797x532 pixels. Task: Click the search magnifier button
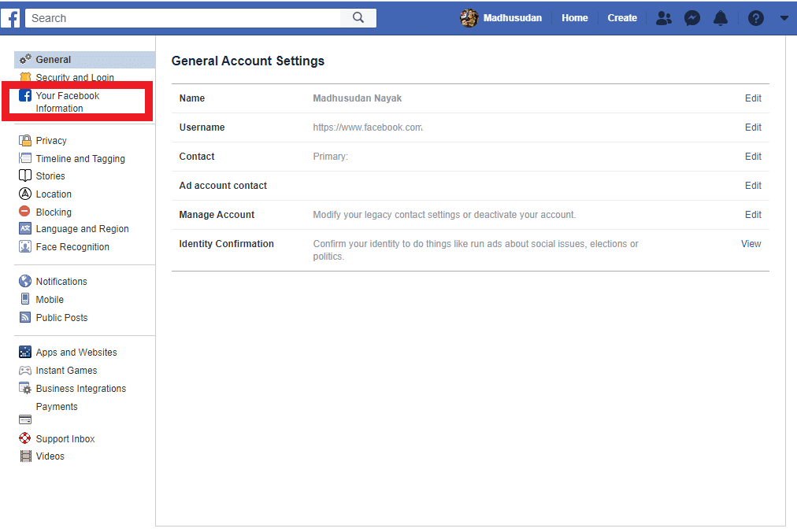point(358,18)
